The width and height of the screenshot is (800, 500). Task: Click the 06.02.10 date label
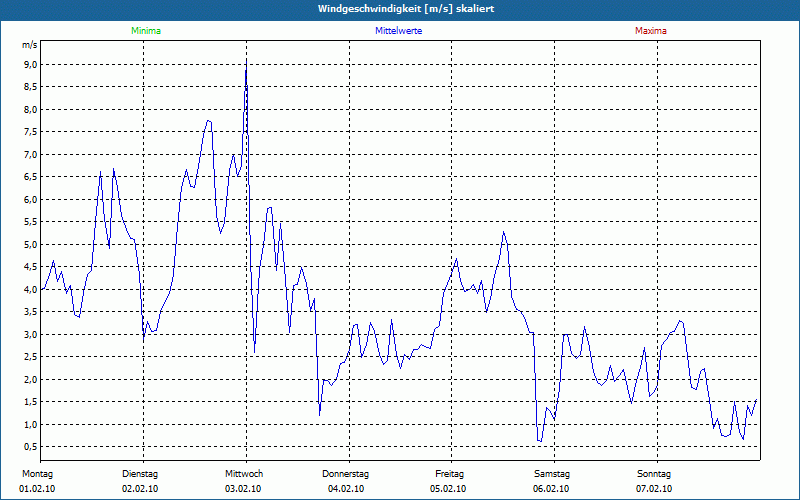coord(551,489)
